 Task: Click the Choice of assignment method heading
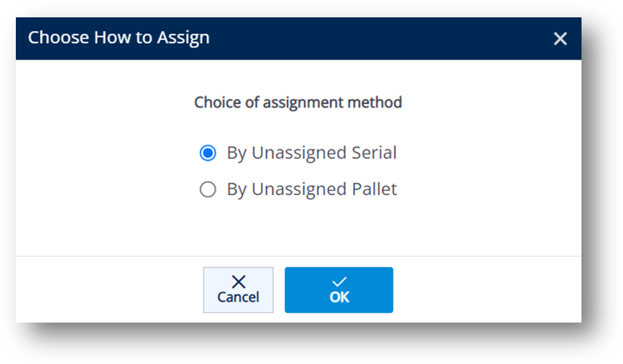[298, 102]
